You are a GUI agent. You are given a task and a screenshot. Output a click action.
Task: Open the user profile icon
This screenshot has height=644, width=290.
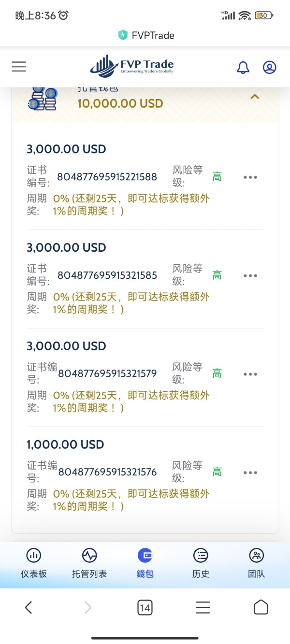point(269,67)
